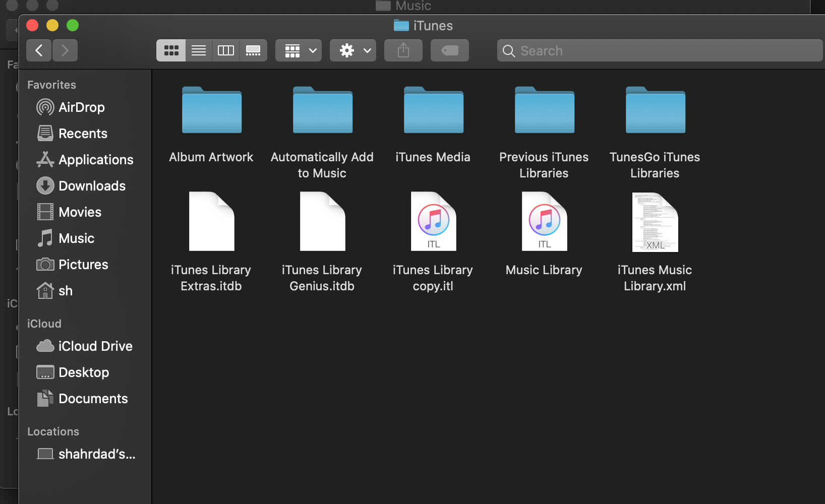825x504 pixels.
Task: Select the TunesGo iTunes Libraries folder icon
Action: [x=656, y=110]
